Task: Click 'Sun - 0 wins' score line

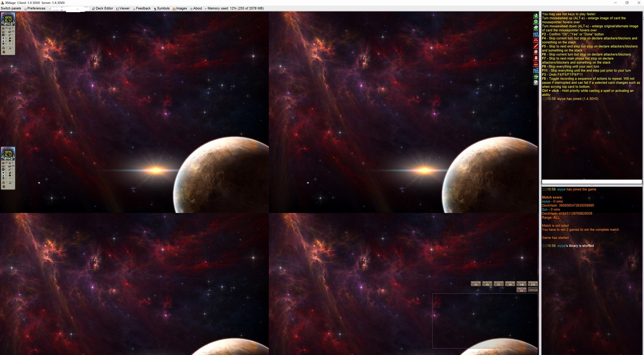Action: point(551,209)
